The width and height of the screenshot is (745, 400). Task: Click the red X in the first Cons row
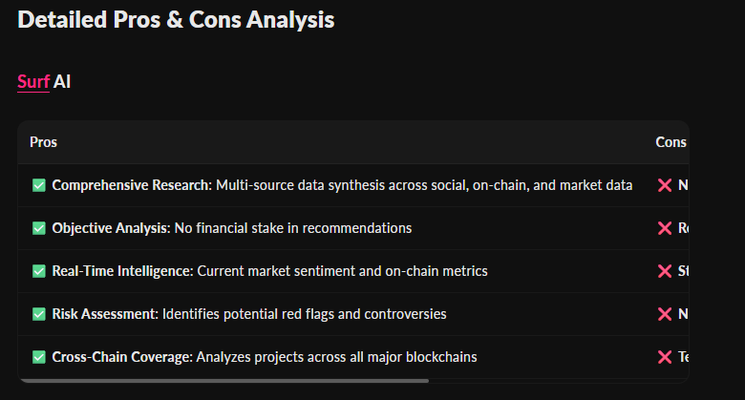click(665, 185)
